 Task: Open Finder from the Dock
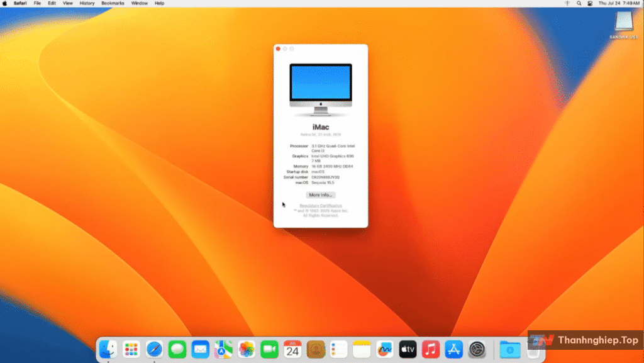(x=108, y=349)
